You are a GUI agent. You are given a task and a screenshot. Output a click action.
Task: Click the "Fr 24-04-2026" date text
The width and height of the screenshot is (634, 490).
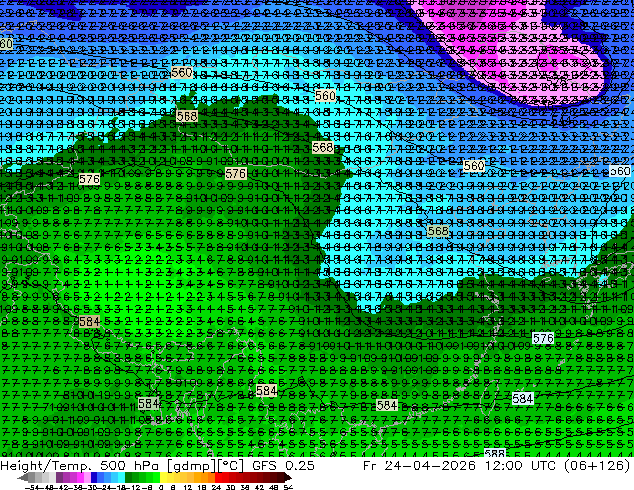pos(419,466)
